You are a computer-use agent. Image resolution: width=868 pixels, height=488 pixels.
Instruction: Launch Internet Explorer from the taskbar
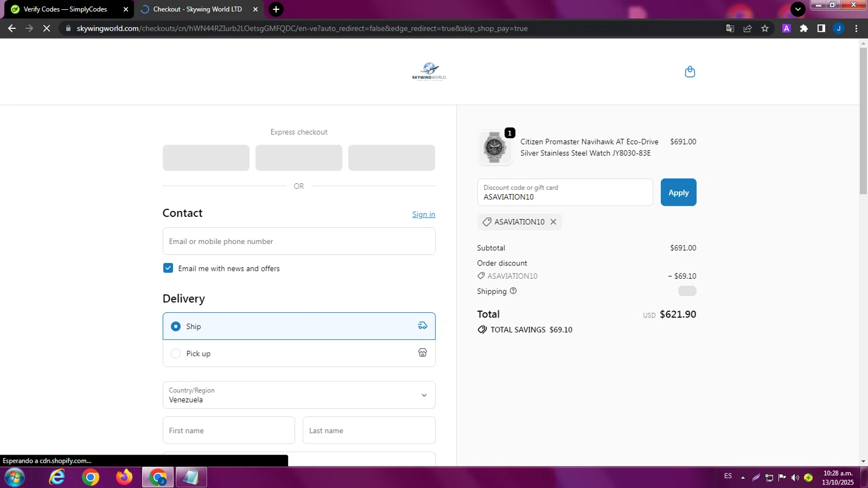[57, 478]
